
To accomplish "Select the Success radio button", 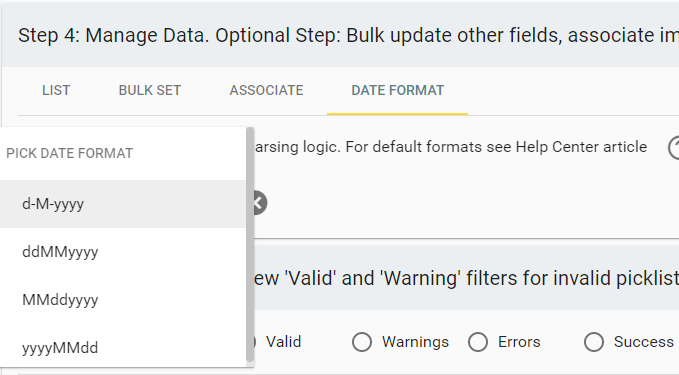I will click(594, 342).
